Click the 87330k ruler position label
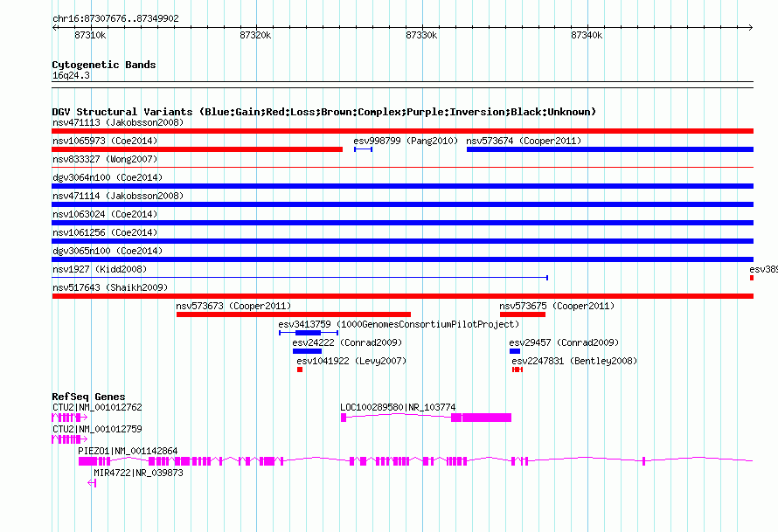Screen dimensions: 778x532 tap(421, 35)
